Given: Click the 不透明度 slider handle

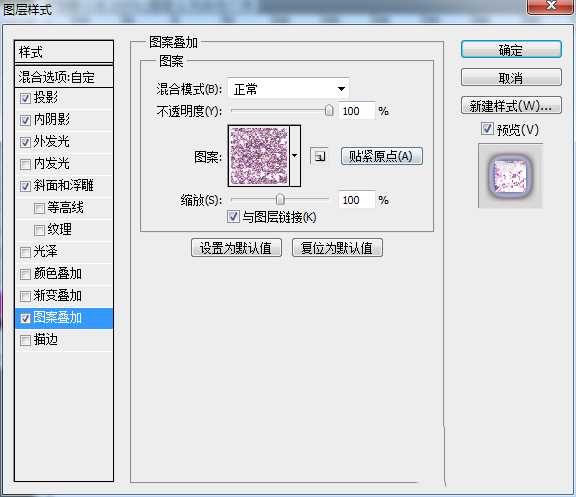Looking at the screenshot, I should click(x=329, y=110).
